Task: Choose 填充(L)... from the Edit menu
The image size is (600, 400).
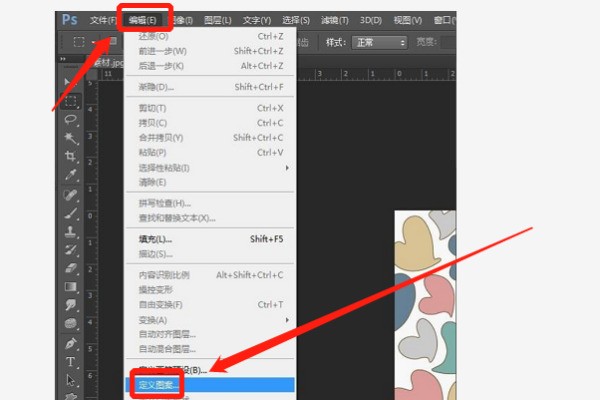Action: (156, 239)
